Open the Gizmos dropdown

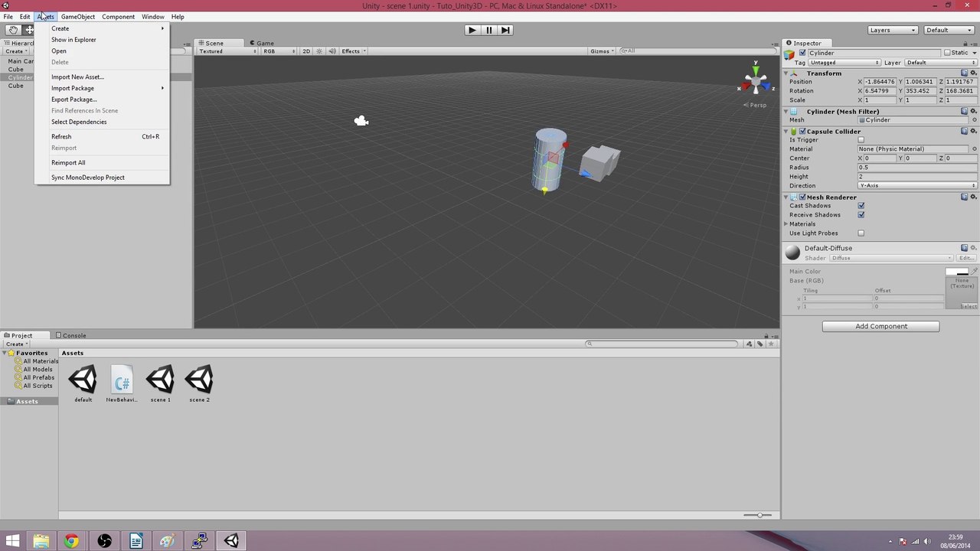point(603,51)
